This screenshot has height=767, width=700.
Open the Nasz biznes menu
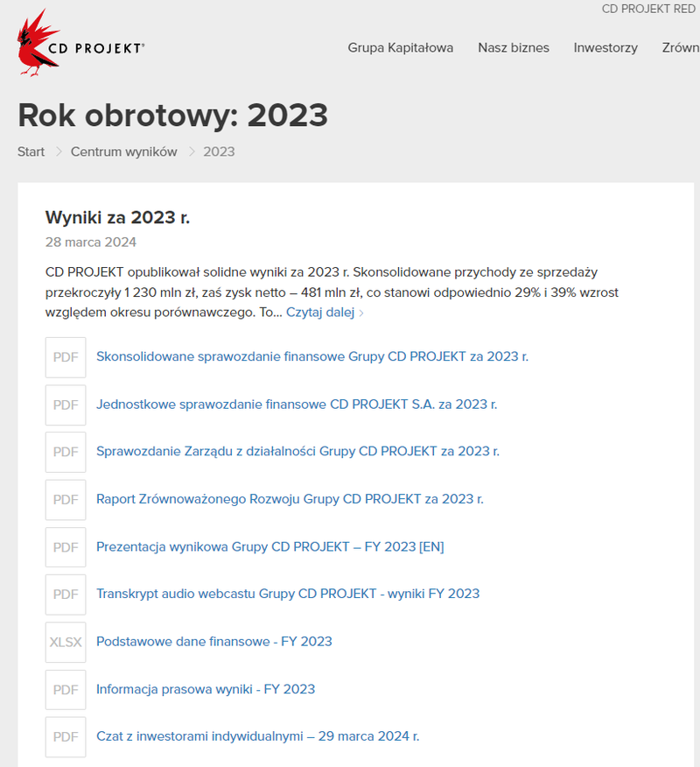[x=513, y=48]
